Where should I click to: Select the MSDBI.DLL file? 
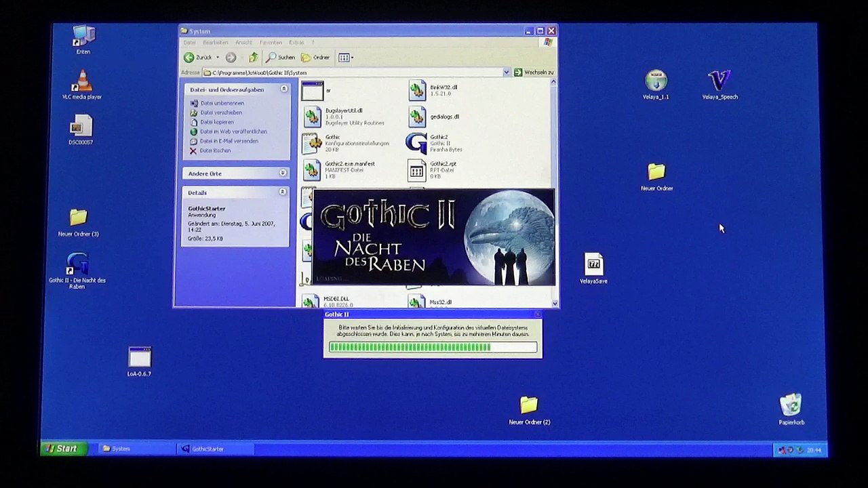[329, 301]
